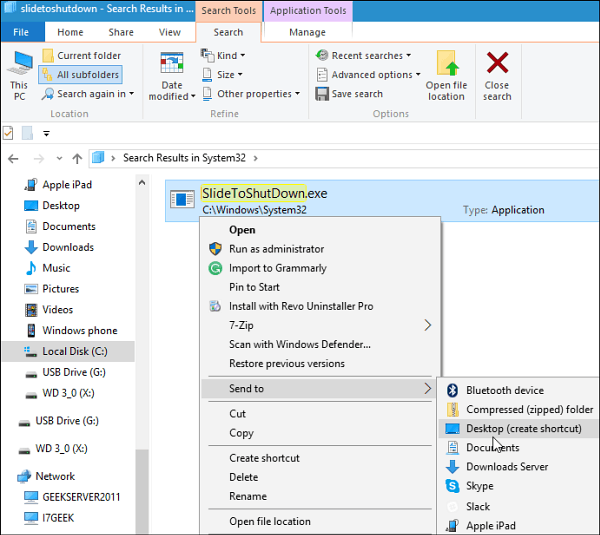
Task: Open the Size filter dropdown
Action: [x=222, y=75]
